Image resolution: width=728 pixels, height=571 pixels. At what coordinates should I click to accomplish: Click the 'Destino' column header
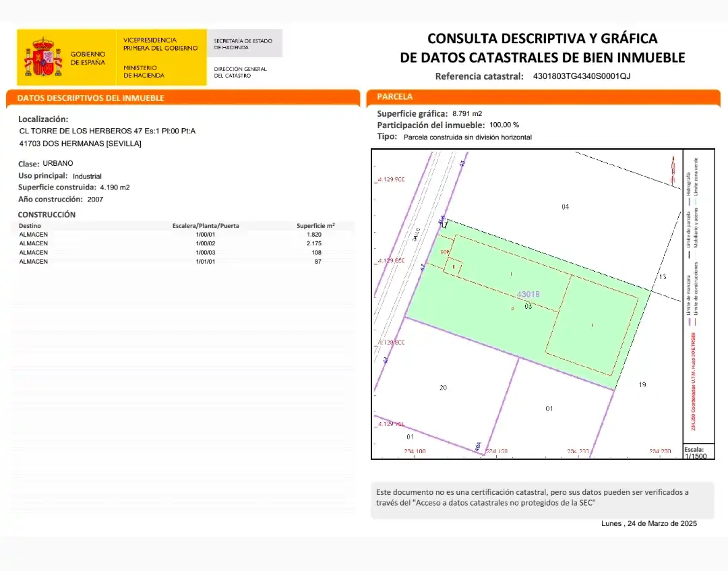[x=30, y=226]
